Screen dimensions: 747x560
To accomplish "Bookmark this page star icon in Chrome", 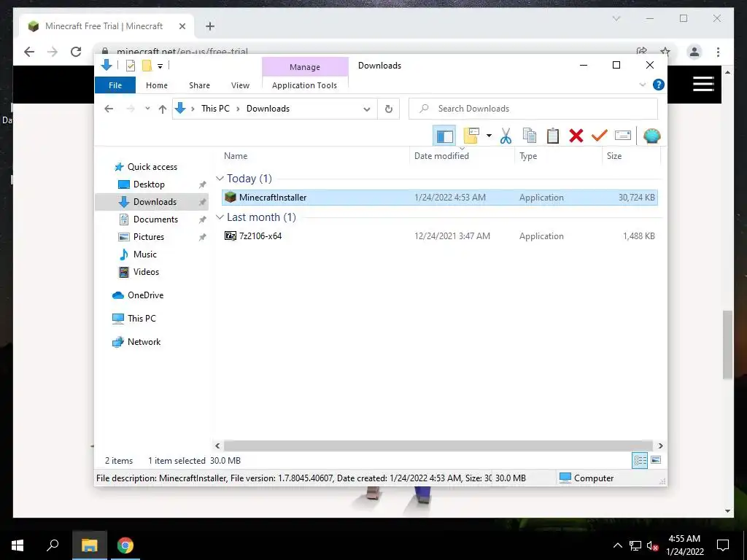I will point(665,52).
